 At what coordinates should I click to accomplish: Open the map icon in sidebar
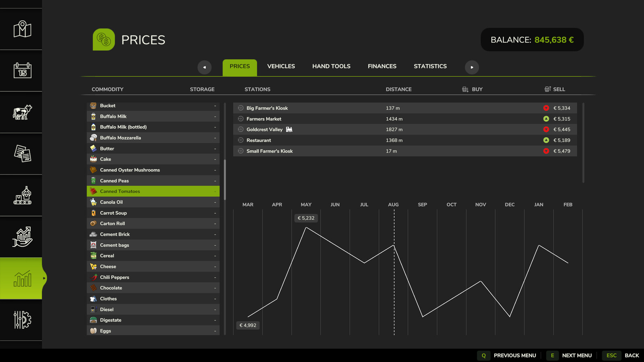coord(22,29)
